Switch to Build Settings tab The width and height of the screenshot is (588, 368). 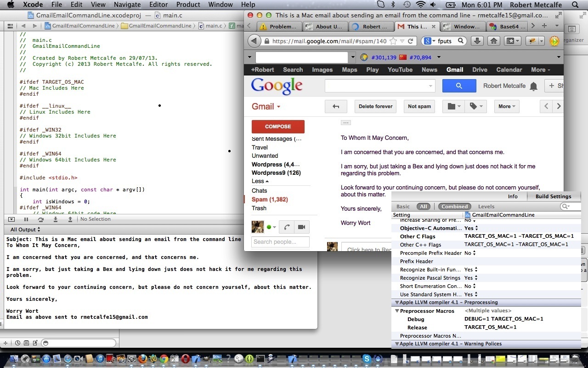pyautogui.click(x=553, y=196)
